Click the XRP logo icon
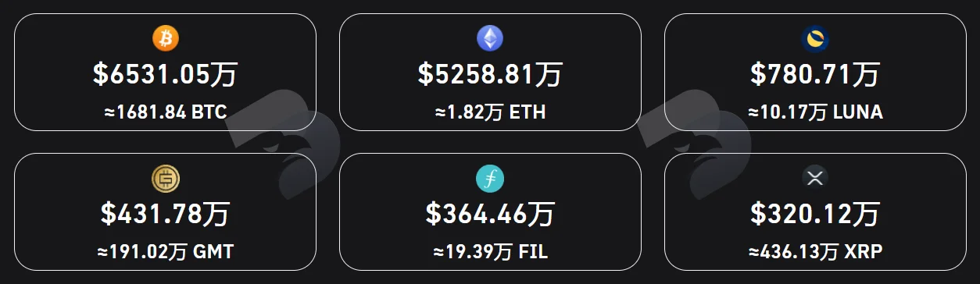The width and height of the screenshot is (980, 284). [x=815, y=179]
